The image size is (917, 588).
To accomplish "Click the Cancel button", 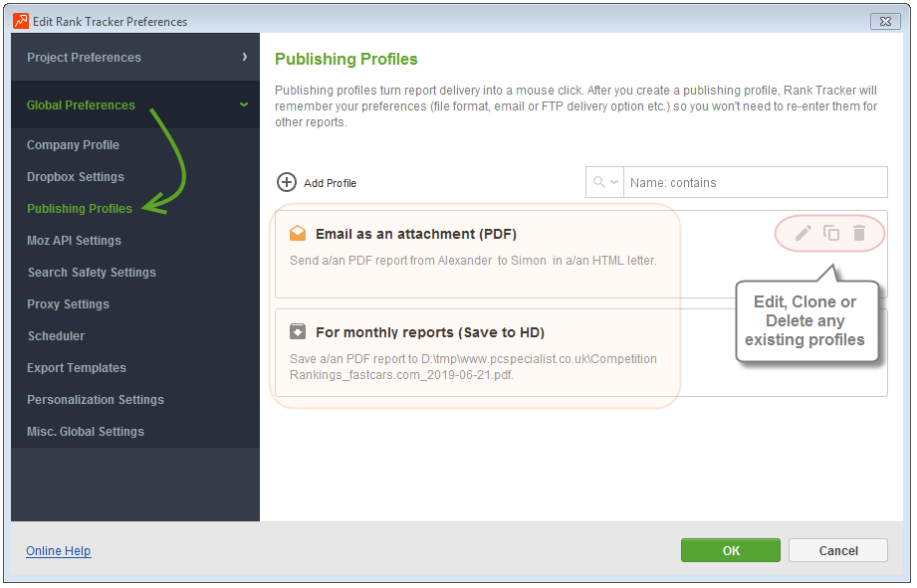I will coord(838,550).
